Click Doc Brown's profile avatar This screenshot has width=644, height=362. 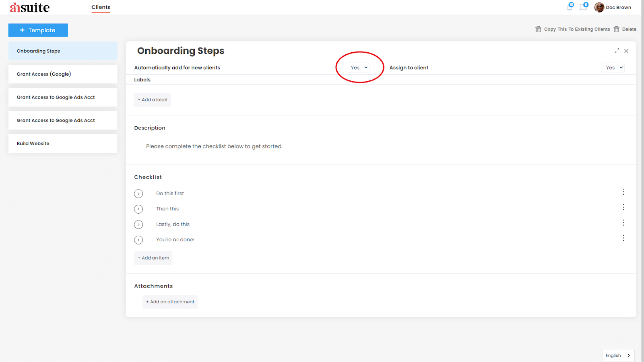click(x=599, y=7)
